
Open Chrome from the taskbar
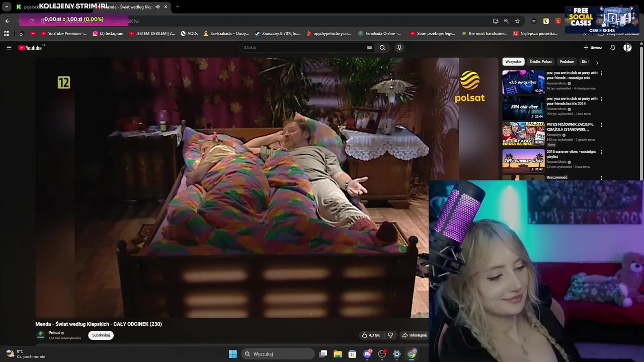pos(412,354)
